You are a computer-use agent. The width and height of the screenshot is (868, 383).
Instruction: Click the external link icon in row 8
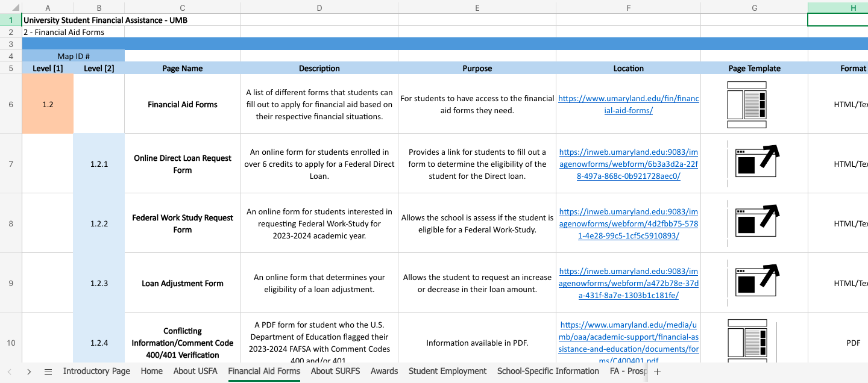point(757,221)
